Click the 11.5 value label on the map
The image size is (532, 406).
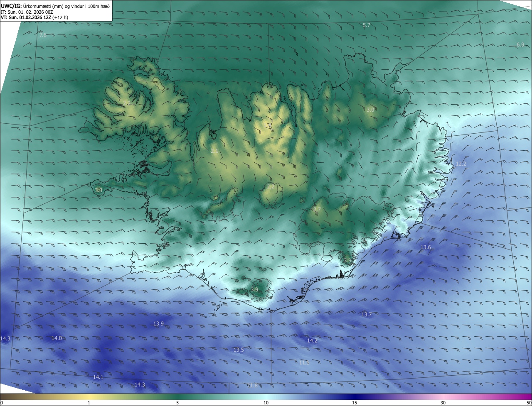point(304,363)
